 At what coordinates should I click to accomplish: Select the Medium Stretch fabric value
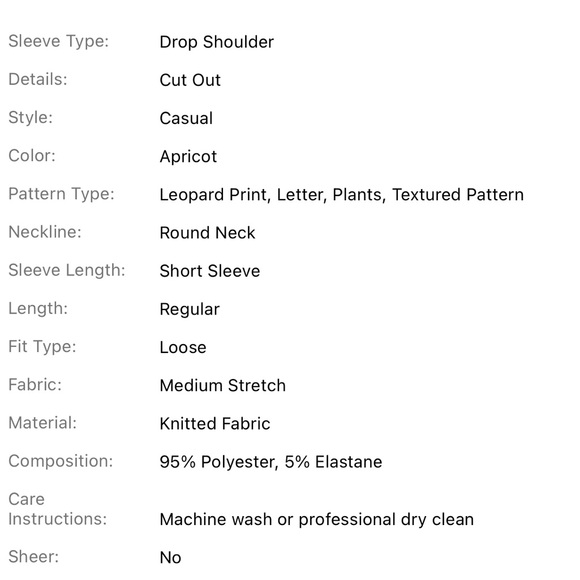[x=223, y=385]
